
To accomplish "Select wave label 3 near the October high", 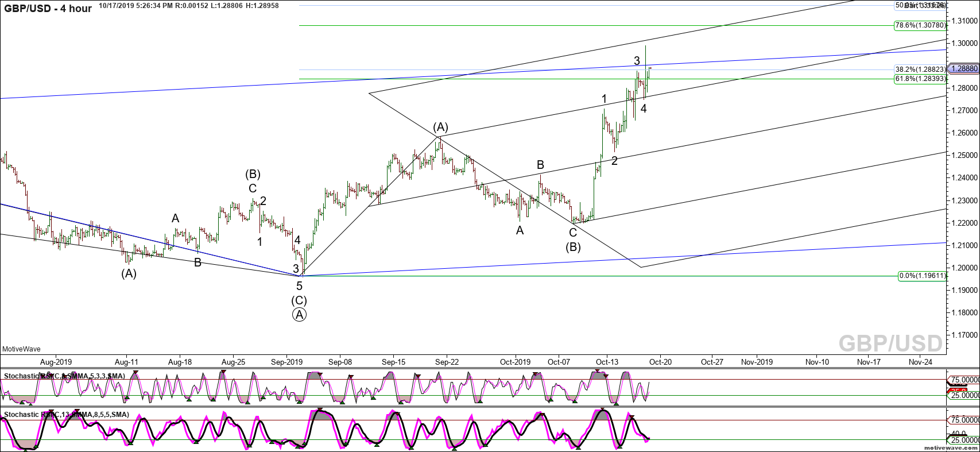I will [x=637, y=60].
